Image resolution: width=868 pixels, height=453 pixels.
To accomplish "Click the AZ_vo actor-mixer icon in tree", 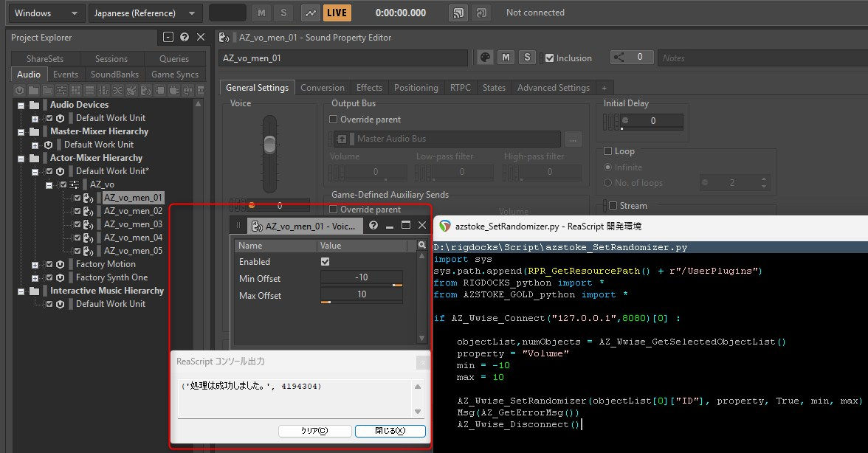I will tap(74, 184).
